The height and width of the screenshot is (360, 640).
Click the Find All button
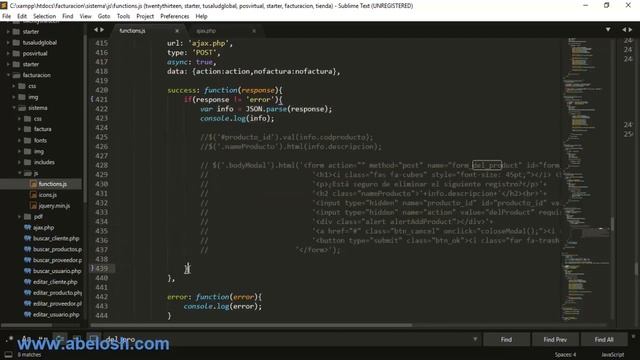(x=604, y=340)
